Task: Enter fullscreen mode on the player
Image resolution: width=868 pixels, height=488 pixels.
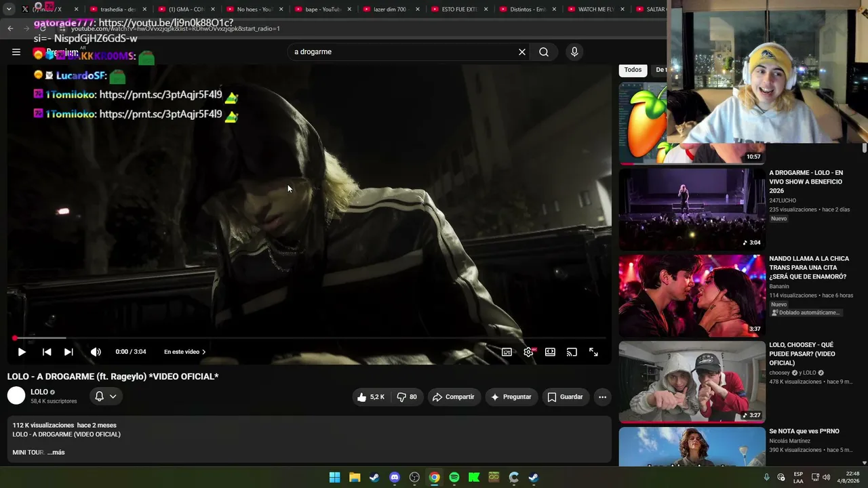Action: point(593,352)
